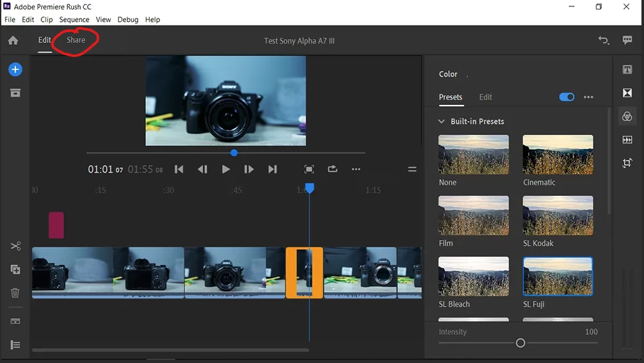Switch to the Edit tab in Color panel

[485, 97]
